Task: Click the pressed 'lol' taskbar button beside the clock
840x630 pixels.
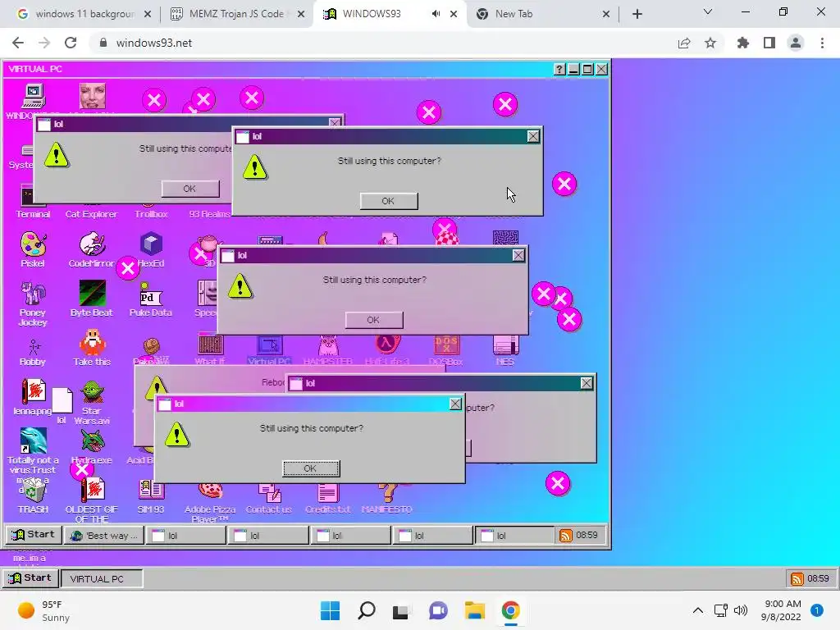Action: coord(514,535)
